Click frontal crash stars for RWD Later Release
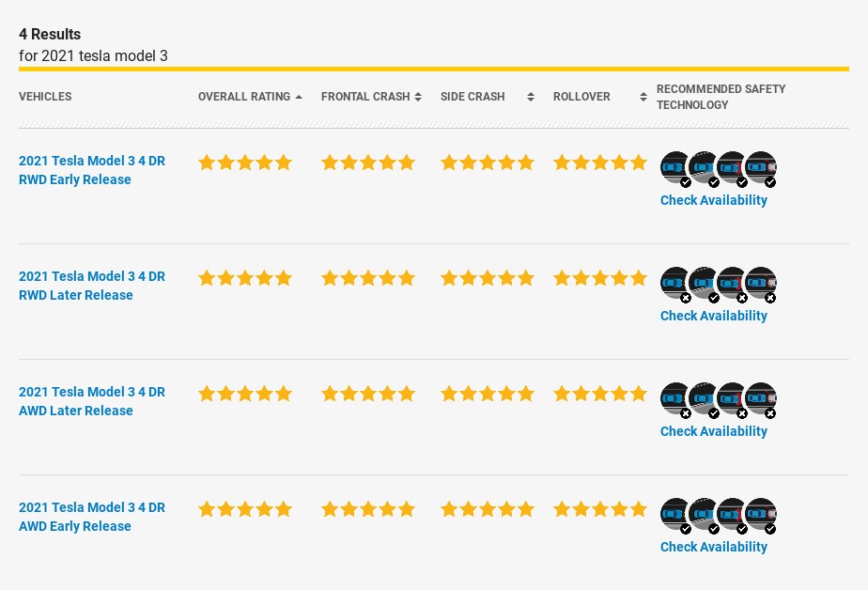This screenshot has height=590, width=868. pyautogui.click(x=368, y=278)
